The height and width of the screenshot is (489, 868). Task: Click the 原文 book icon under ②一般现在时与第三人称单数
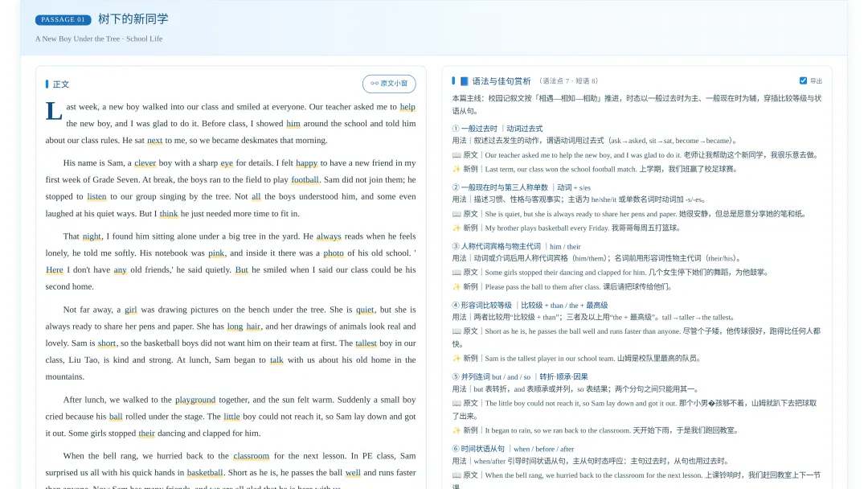pos(457,214)
